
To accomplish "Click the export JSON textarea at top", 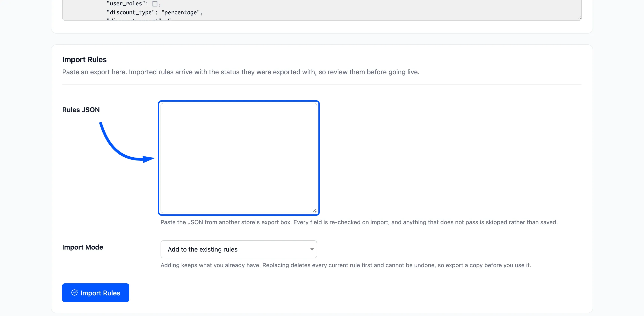I will coord(322,10).
